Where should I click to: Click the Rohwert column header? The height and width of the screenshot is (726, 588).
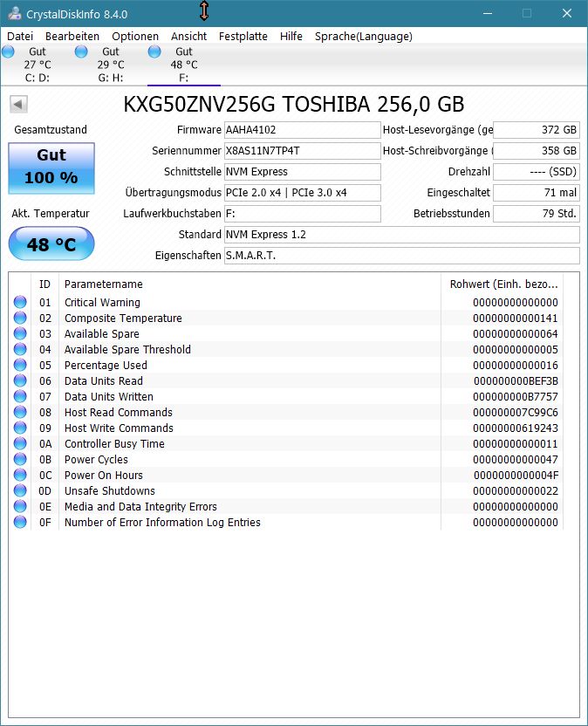click(x=503, y=284)
